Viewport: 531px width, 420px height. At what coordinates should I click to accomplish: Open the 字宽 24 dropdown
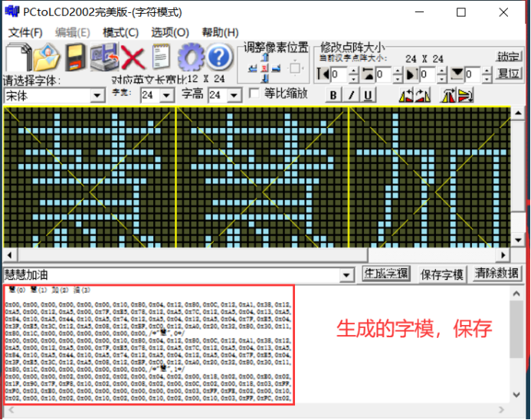[166, 95]
